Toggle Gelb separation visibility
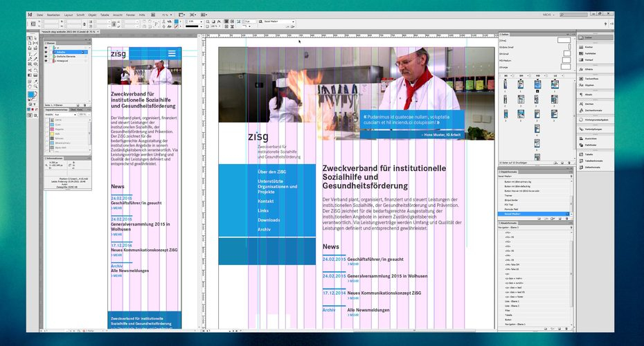This screenshot has width=644, height=346. [47, 134]
